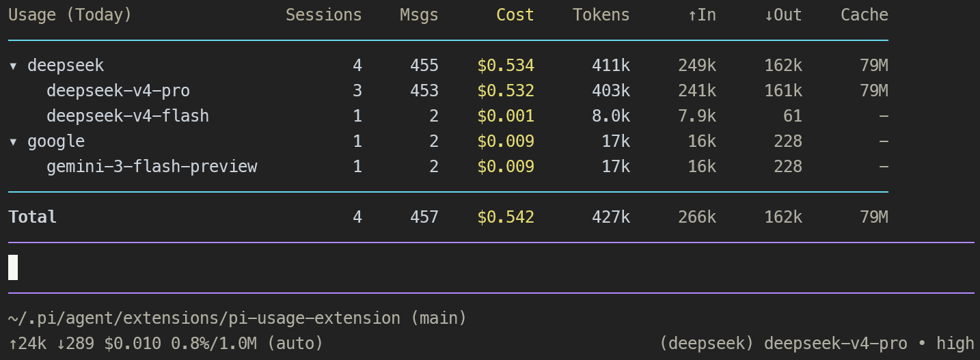The width and height of the screenshot is (980, 360).
Task: Click the 457 total messages value
Action: 424,217
